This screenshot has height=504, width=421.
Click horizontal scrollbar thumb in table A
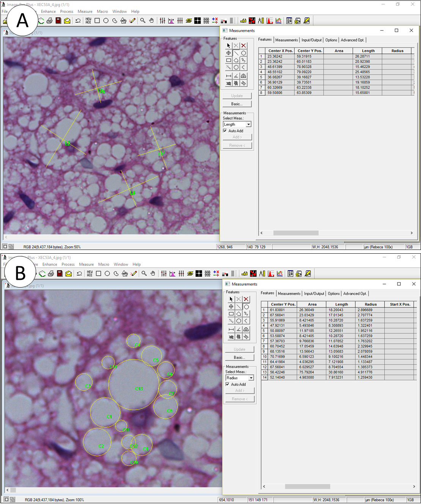point(296,233)
